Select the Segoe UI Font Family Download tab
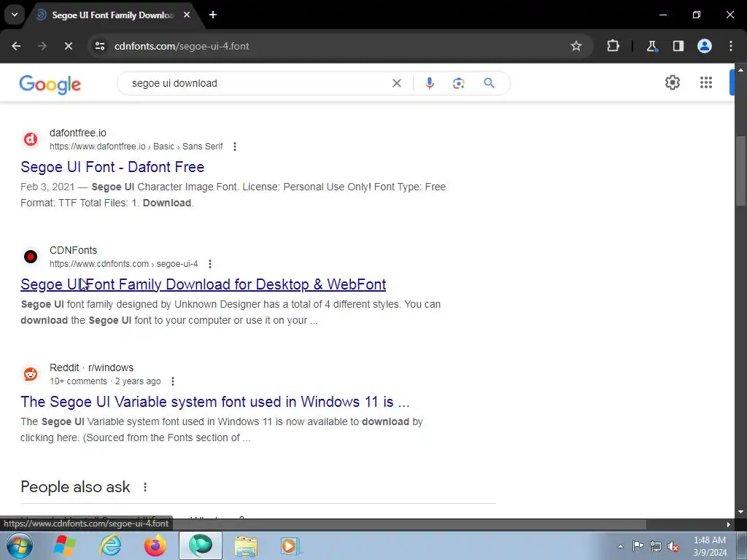This screenshot has height=560, width=747. tap(113, 15)
